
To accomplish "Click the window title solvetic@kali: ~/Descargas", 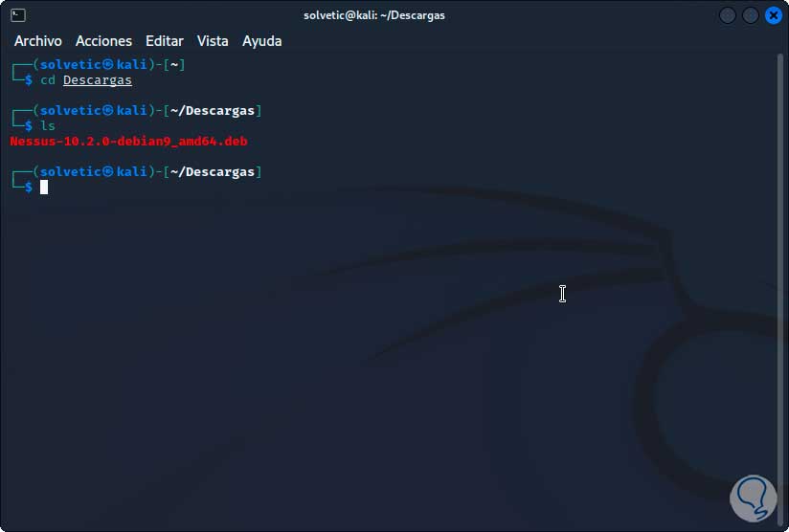I will click(373, 15).
